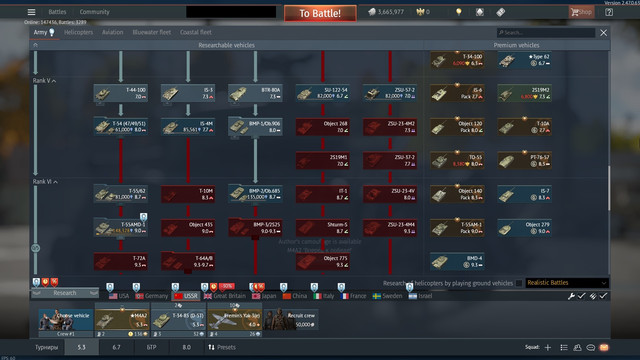Select the Sweden nation tab

(387, 296)
